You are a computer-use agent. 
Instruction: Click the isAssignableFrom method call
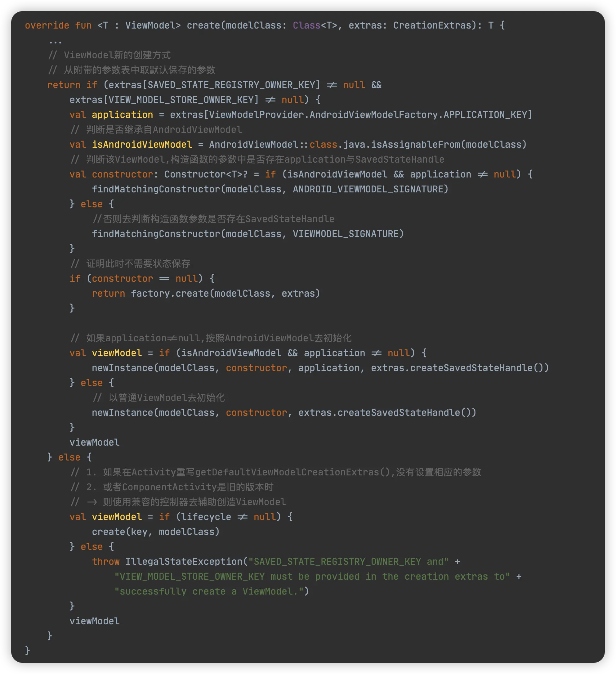[415, 144]
